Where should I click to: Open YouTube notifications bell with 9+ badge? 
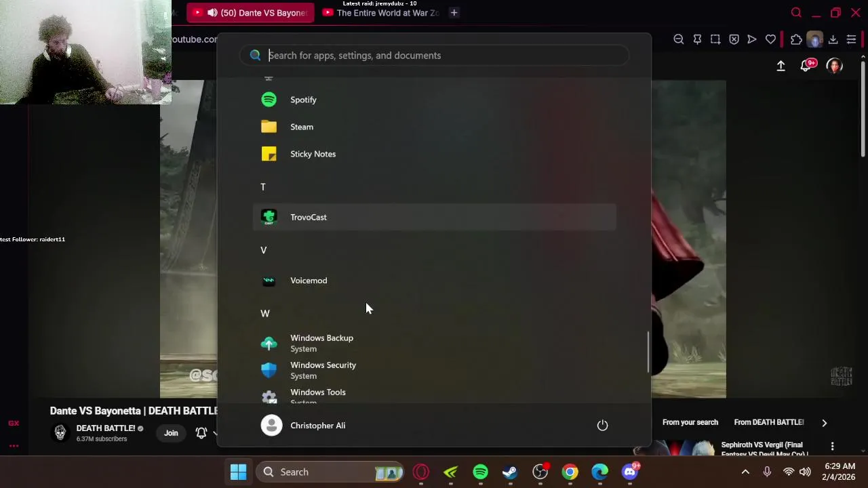[x=807, y=66]
